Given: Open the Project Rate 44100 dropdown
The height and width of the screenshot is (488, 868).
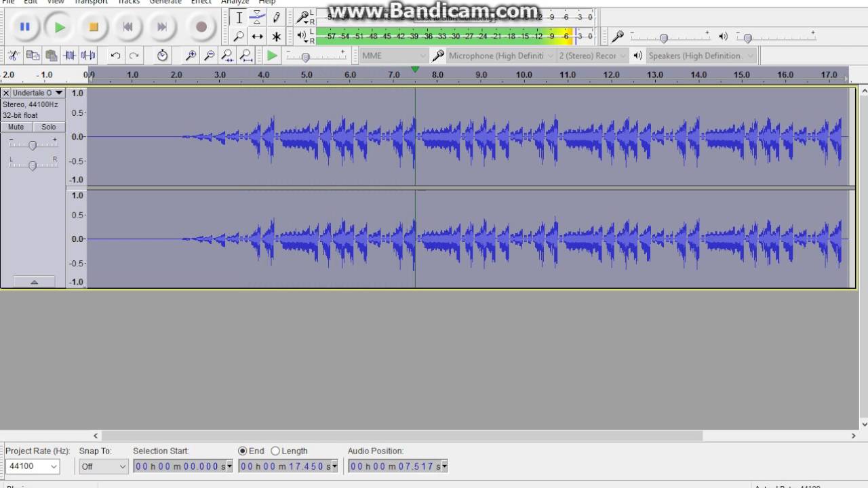Looking at the screenshot, I should pyautogui.click(x=33, y=466).
